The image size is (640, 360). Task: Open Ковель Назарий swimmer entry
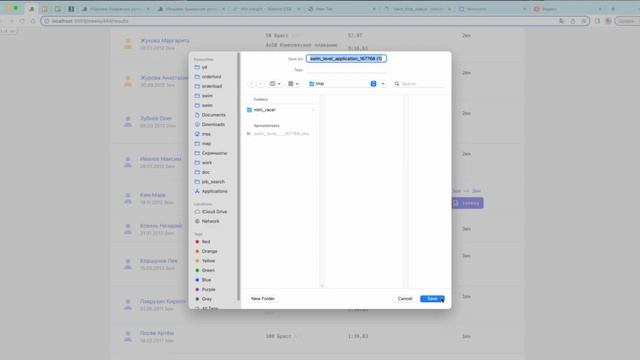click(161, 226)
